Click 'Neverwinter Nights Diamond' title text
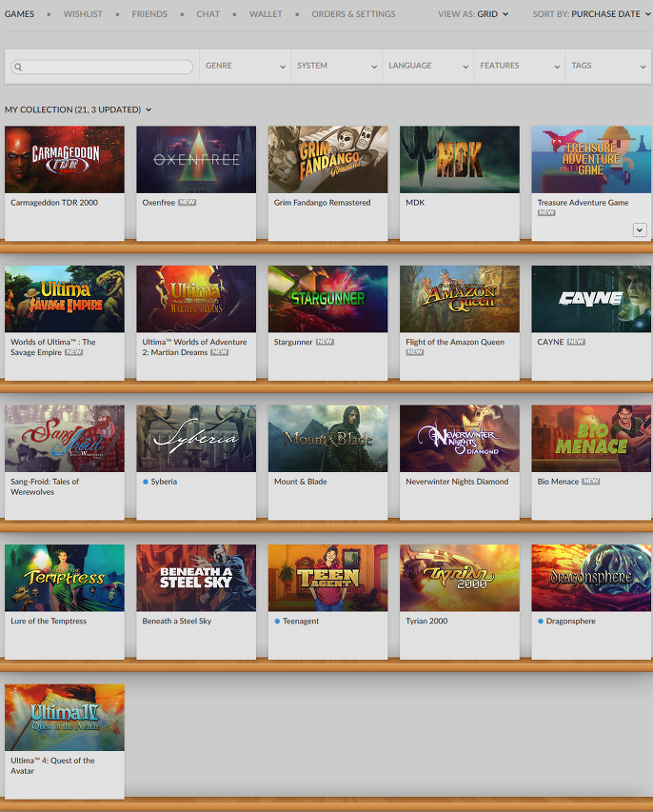The width and height of the screenshot is (653, 812). click(x=457, y=482)
